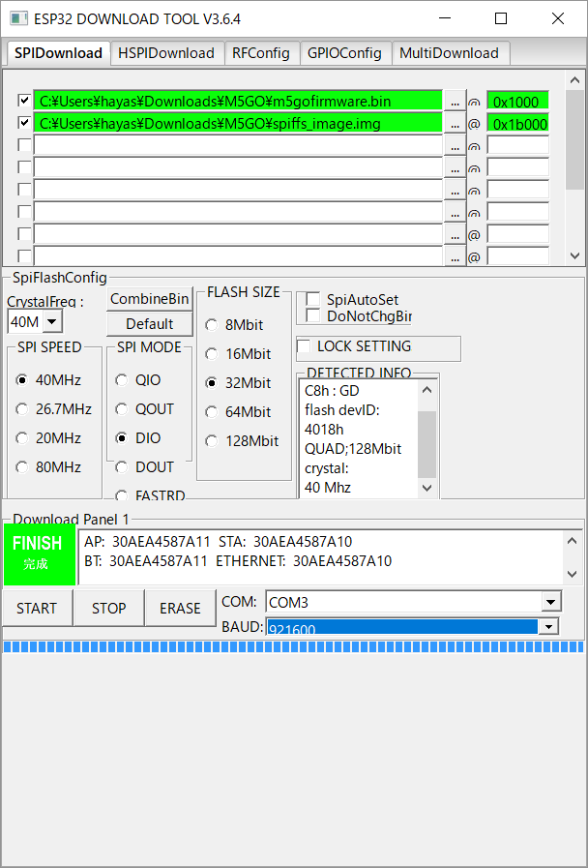Click the ERASE button

pyautogui.click(x=180, y=608)
